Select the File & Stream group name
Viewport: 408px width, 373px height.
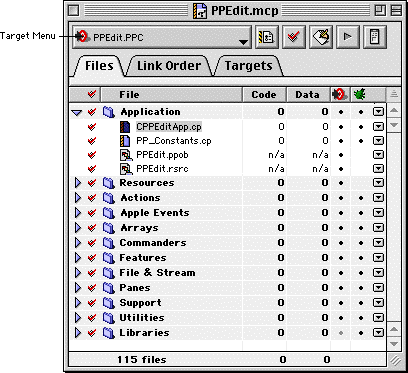157,273
